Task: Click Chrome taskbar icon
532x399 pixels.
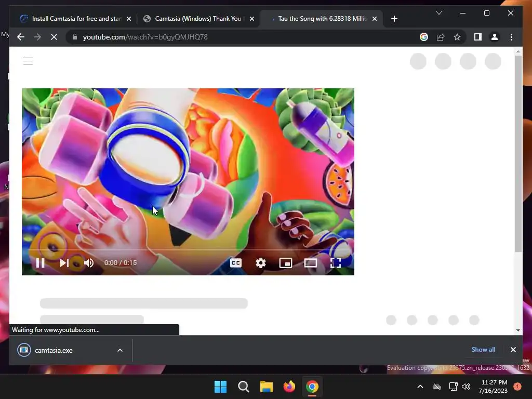Action: (x=312, y=387)
